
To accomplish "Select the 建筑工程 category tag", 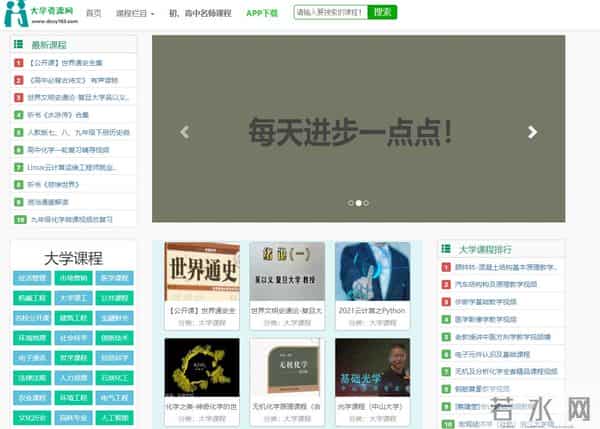I will point(73,318).
